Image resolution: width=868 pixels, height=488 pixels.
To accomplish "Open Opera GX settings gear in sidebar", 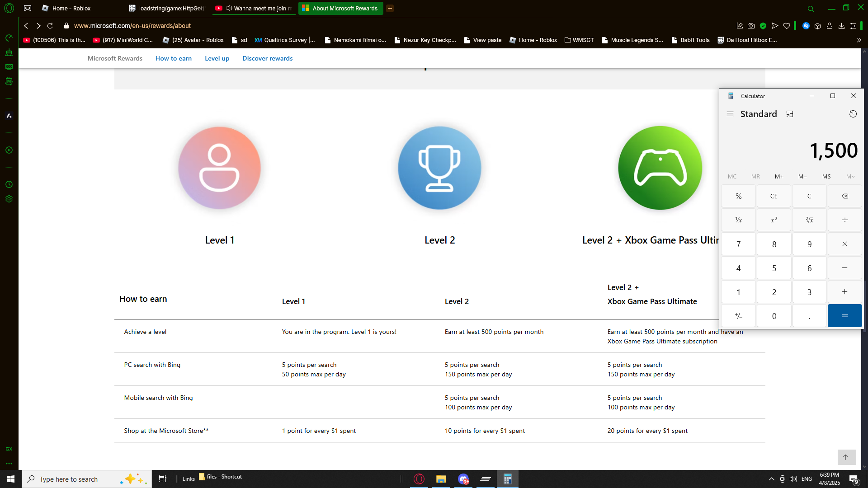I will point(9,199).
